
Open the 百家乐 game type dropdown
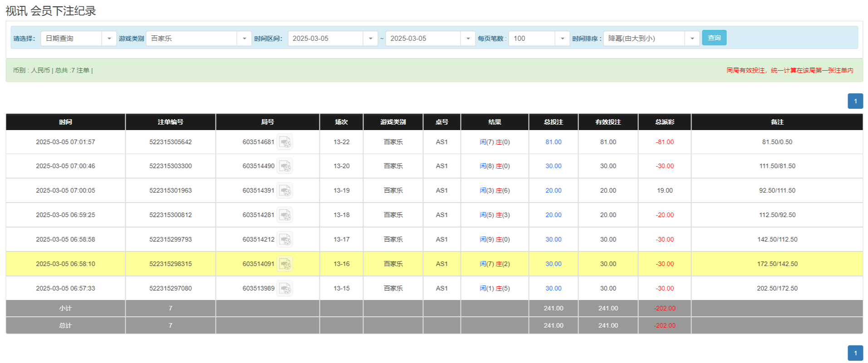point(244,39)
